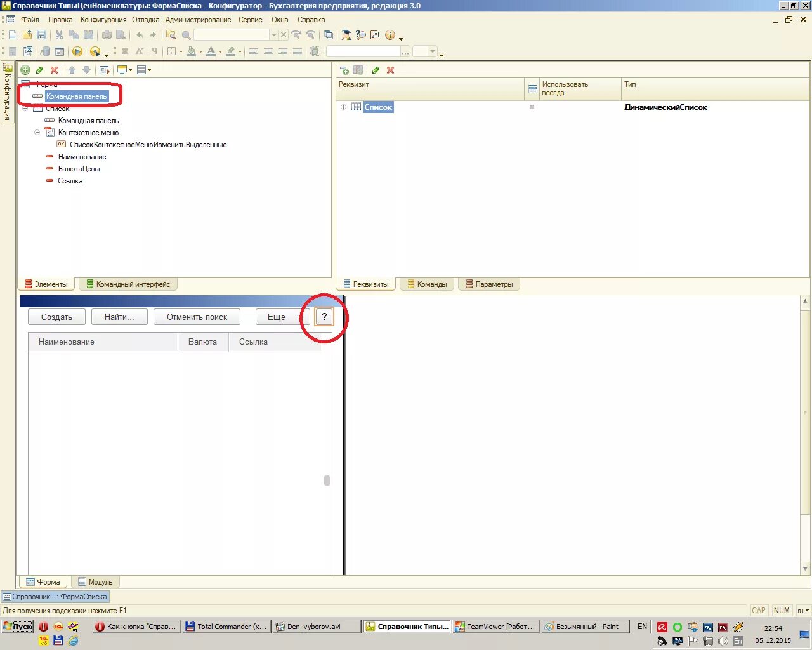Select the Ссылка tree item in Elements

pos(70,181)
